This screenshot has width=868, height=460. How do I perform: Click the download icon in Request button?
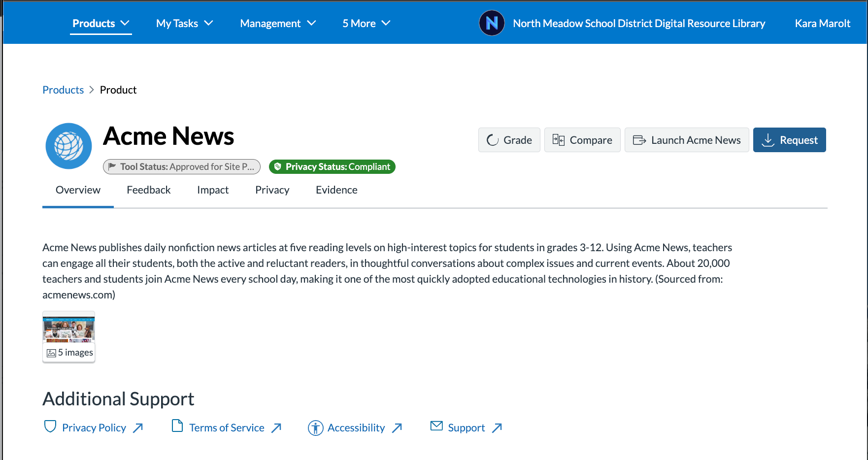768,140
